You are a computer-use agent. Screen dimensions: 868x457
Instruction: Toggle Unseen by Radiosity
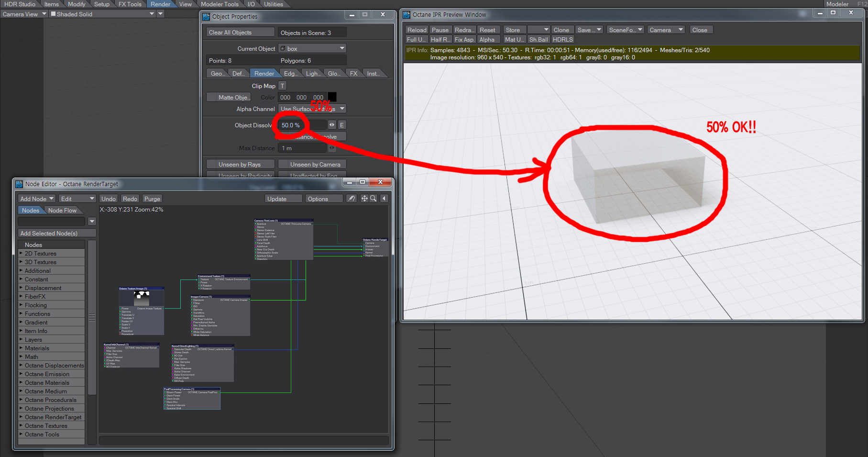tap(240, 175)
